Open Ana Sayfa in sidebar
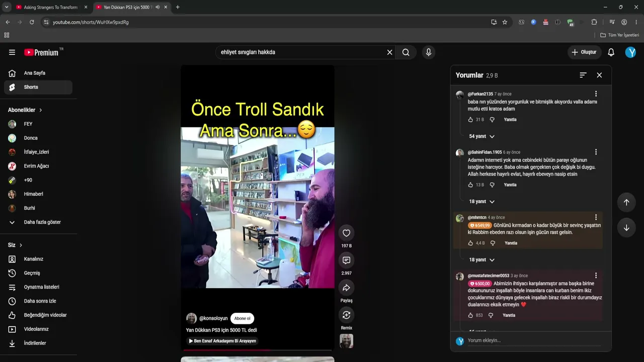The height and width of the screenshot is (362, 644). (x=38, y=73)
